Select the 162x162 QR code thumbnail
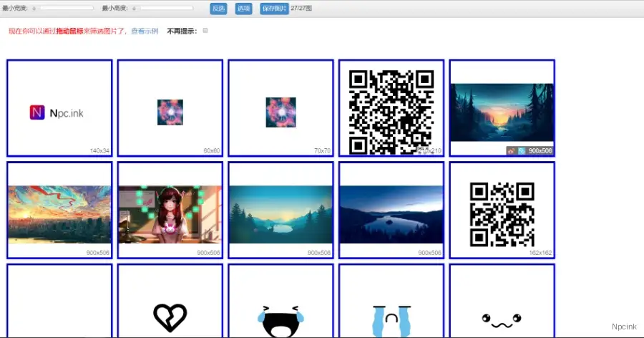This screenshot has height=338, width=644. [502, 210]
